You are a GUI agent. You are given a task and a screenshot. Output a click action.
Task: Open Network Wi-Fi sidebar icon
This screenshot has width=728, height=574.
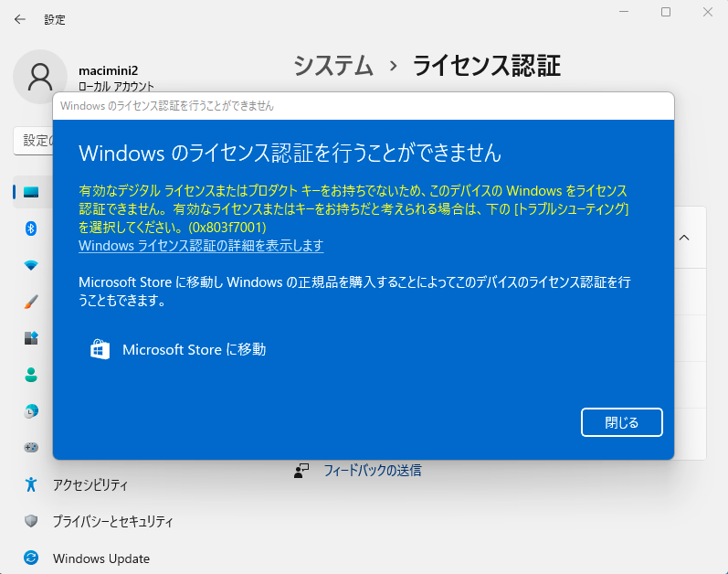click(x=31, y=265)
